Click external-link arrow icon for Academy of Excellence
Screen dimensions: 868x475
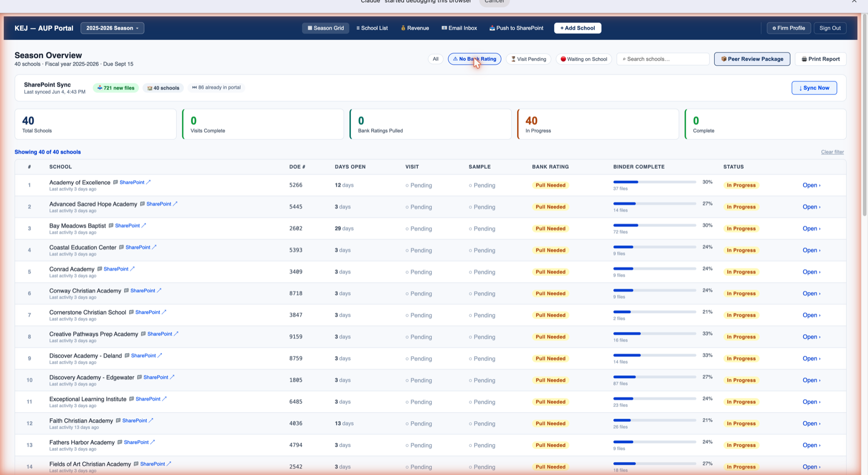click(x=149, y=182)
